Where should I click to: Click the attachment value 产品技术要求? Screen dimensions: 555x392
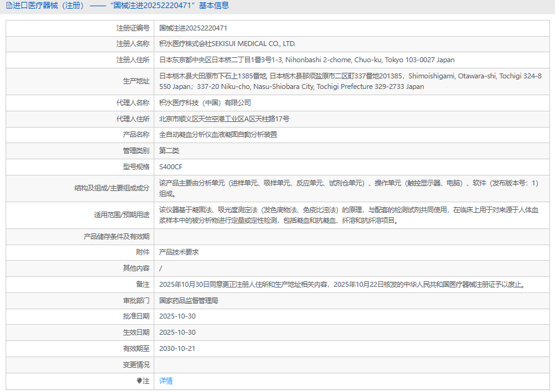pyautogui.click(x=179, y=252)
